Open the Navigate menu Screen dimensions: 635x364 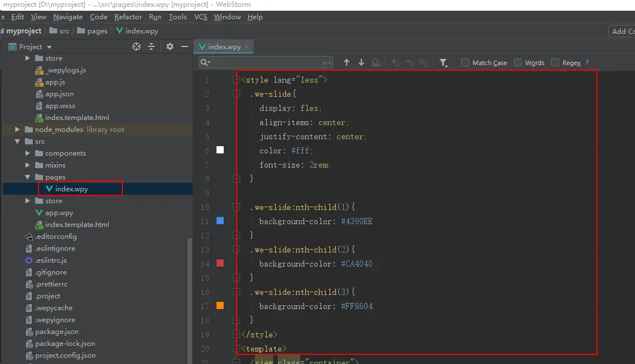67,17
